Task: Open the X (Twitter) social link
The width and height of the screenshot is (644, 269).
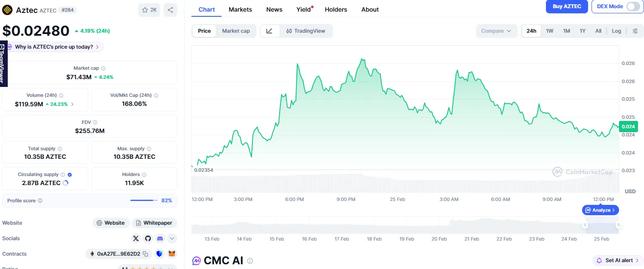Action: (x=136, y=238)
